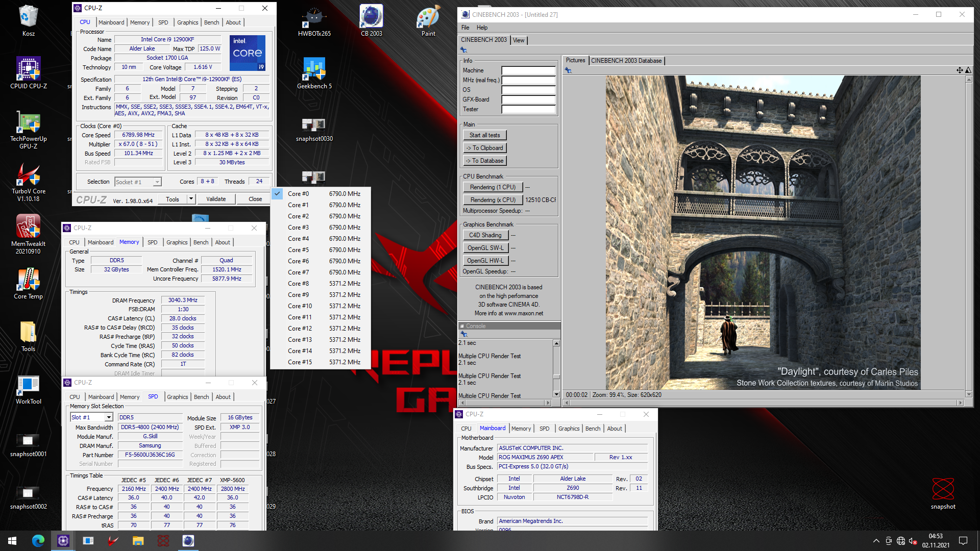This screenshot has height=551, width=980.
Task: Open the Graphics tab in the Mainboard CPU-Z window
Action: pyautogui.click(x=569, y=429)
